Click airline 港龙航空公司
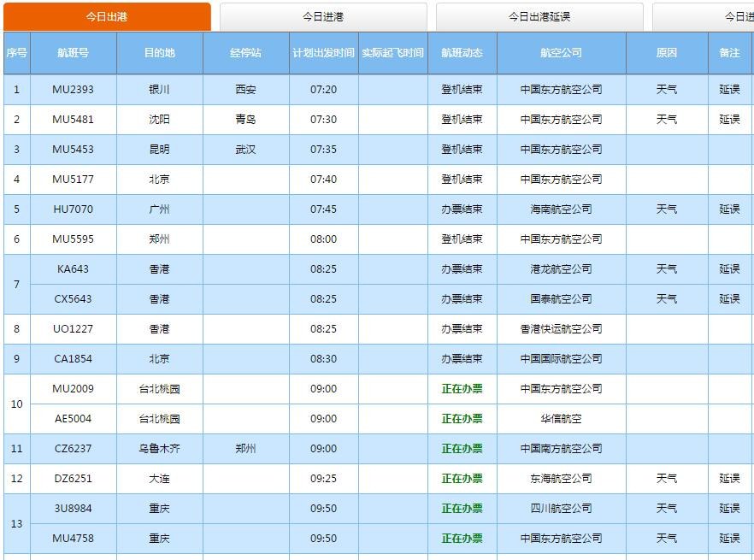Image resolution: width=754 pixels, height=560 pixels. coord(561,269)
